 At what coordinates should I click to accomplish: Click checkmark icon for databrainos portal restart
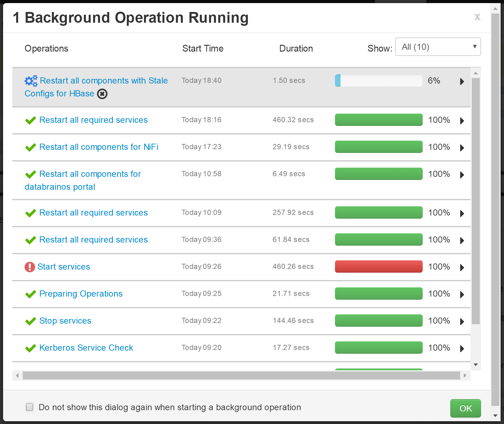point(31,174)
